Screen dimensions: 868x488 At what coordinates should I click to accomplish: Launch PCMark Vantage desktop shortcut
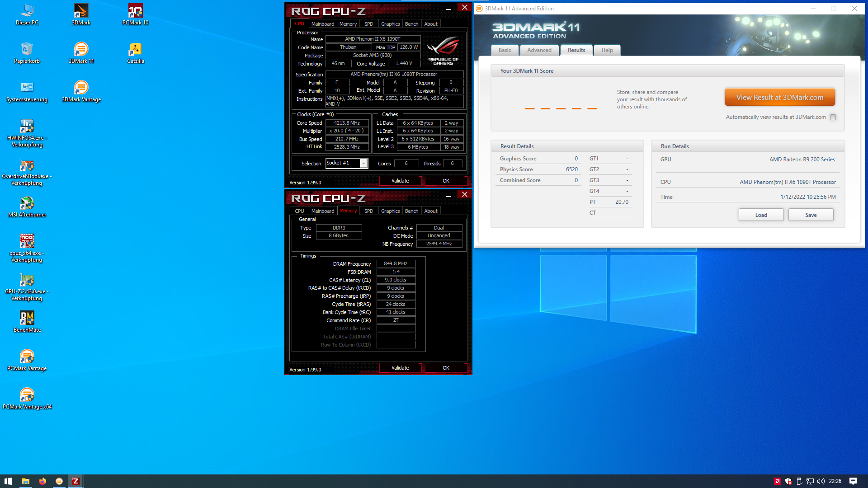click(27, 360)
